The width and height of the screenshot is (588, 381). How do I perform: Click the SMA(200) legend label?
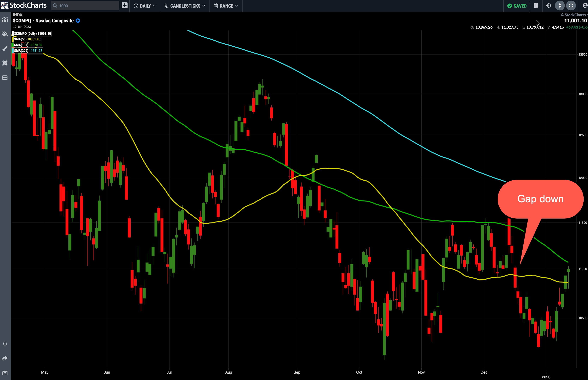click(x=28, y=51)
